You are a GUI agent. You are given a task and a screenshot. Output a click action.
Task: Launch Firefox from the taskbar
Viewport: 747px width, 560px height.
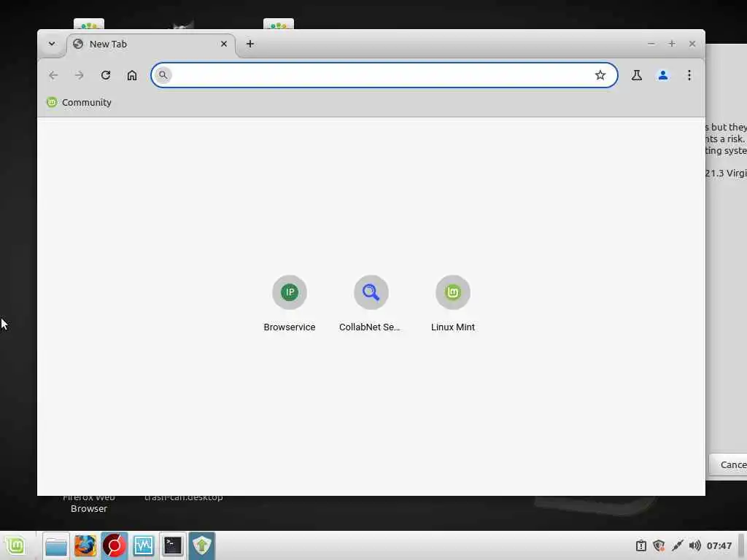pyautogui.click(x=85, y=546)
